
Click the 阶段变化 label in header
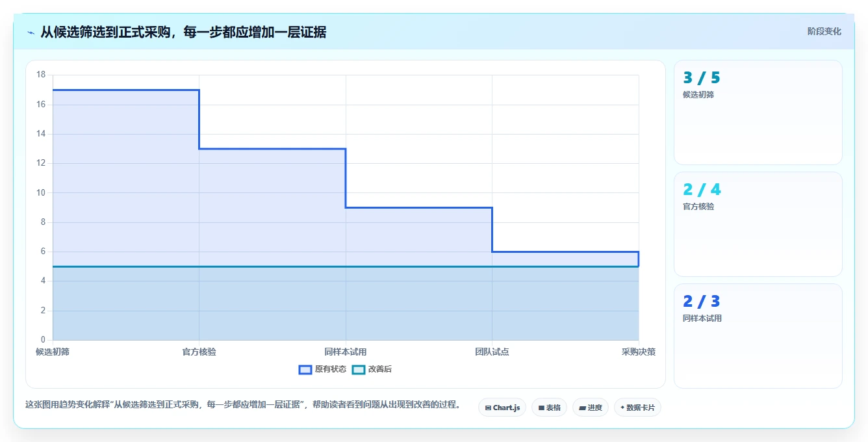tap(824, 31)
